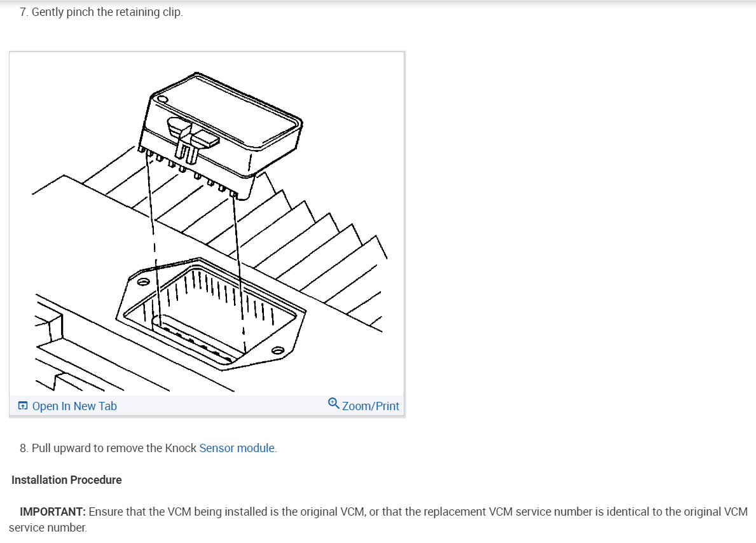Follow the Sensor module hyperlink
The image size is (756, 543).
[237, 448]
